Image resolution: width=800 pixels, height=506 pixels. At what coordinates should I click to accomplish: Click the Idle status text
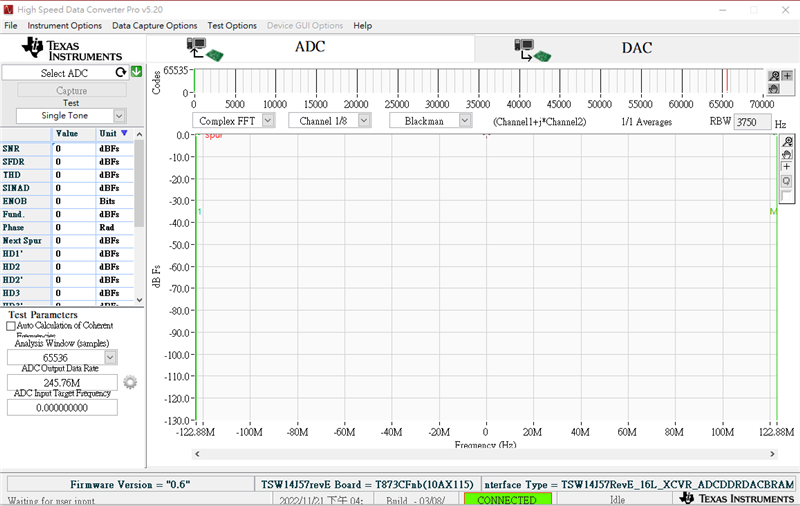click(x=617, y=500)
